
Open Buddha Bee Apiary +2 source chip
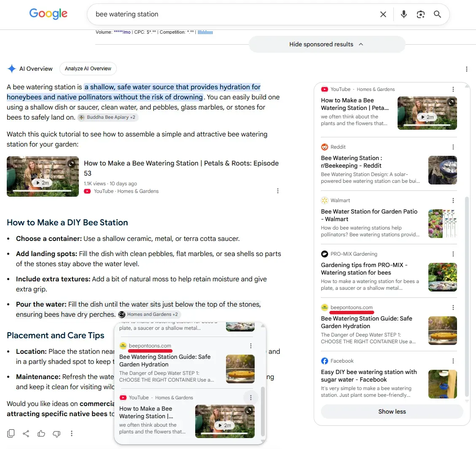108,118
